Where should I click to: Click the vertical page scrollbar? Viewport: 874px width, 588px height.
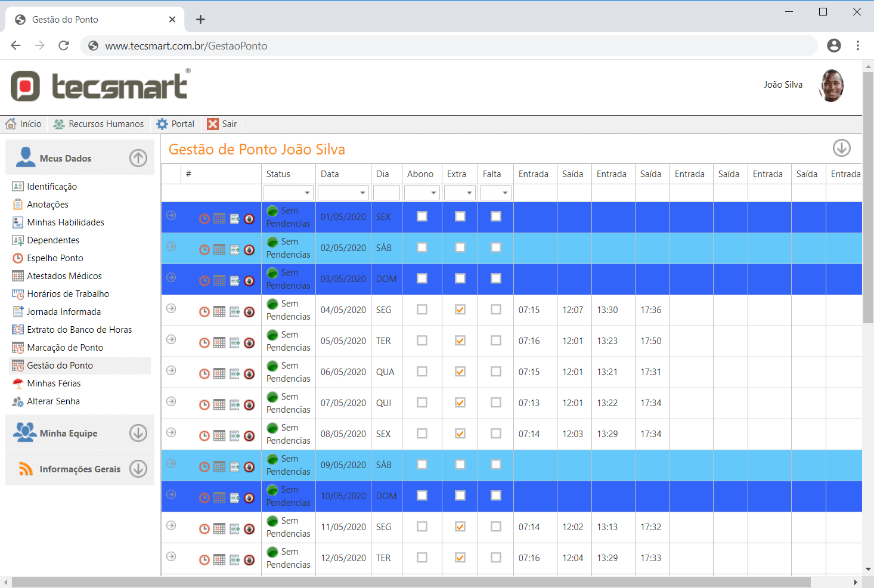(868, 197)
